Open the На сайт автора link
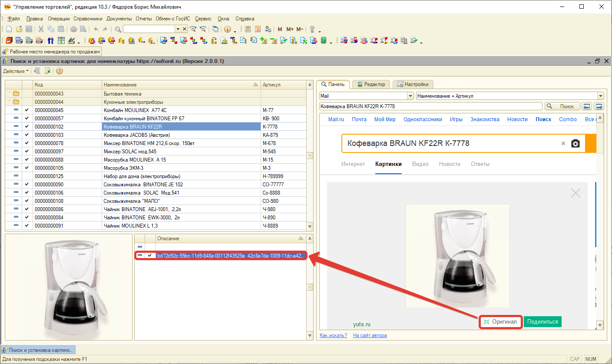The width and height of the screenshot is (612, 364). (x=370, y=335)
